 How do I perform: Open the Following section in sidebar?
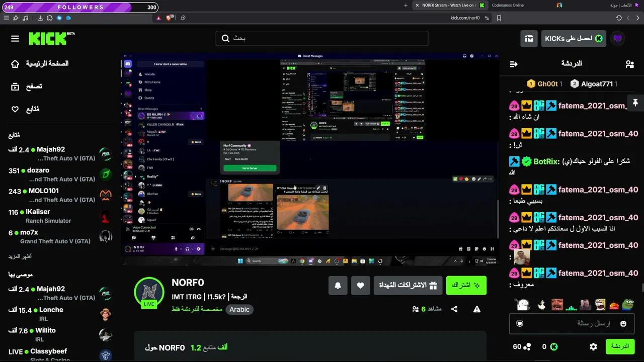click(25, 109)
